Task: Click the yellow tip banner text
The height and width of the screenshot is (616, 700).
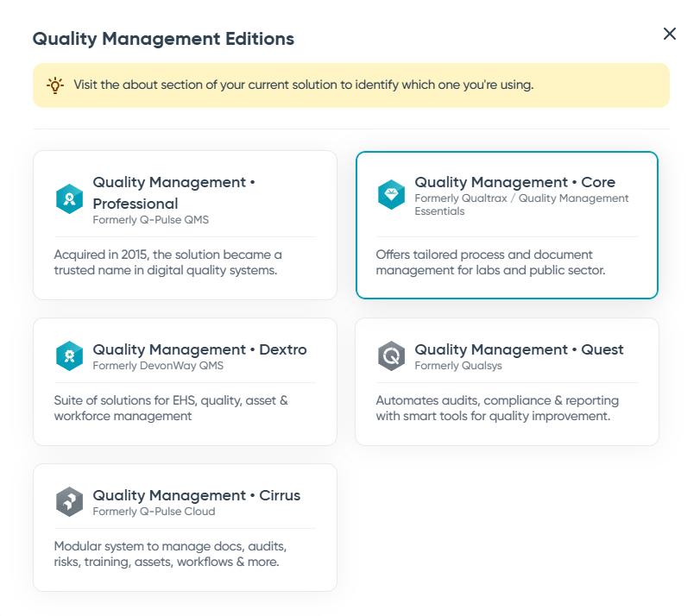Action: [303, 85]
